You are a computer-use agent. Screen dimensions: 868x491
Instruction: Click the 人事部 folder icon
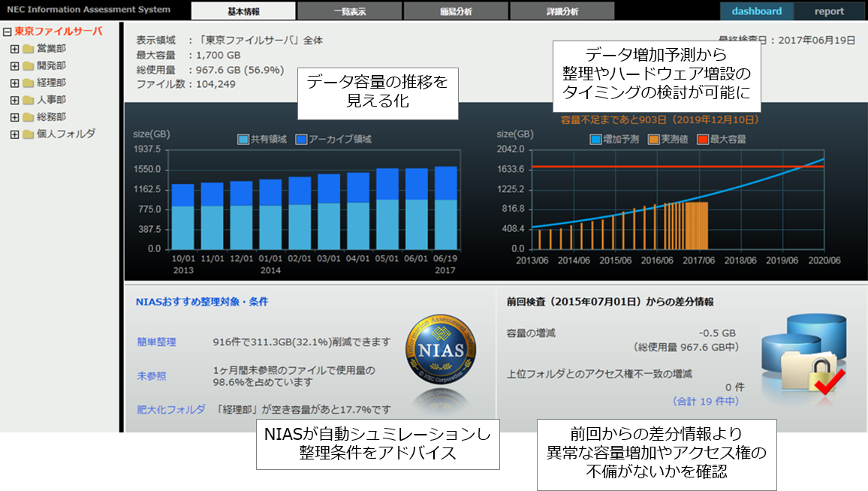pos(29,100)
